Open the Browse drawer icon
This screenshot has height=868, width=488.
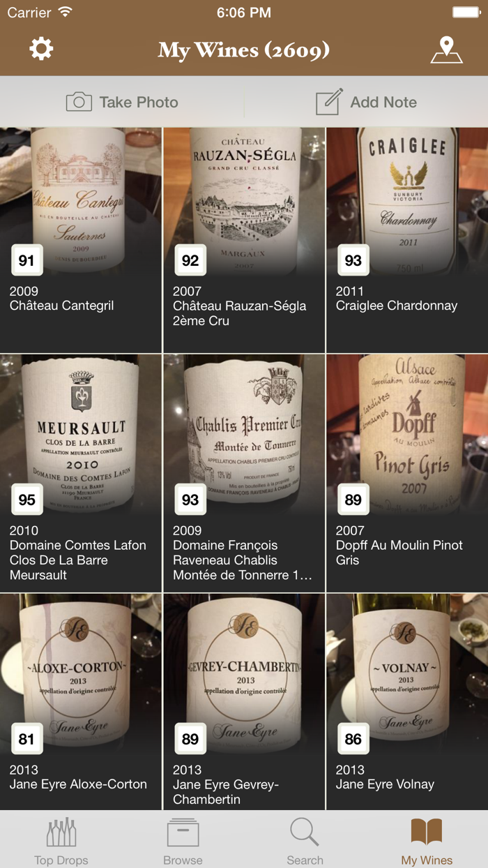183,832
